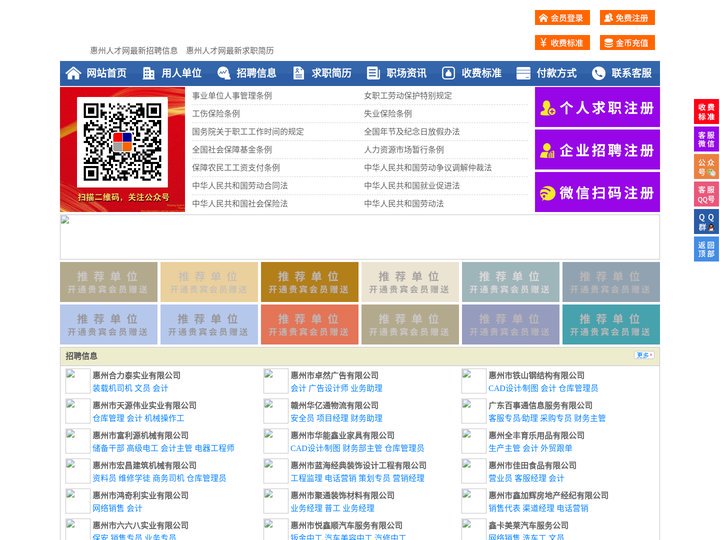This screenshot has width=720, height=540.
Task: Open the 人力资源市场暂行条例 link
Action: pyautogui.click(x=404, y=149)
